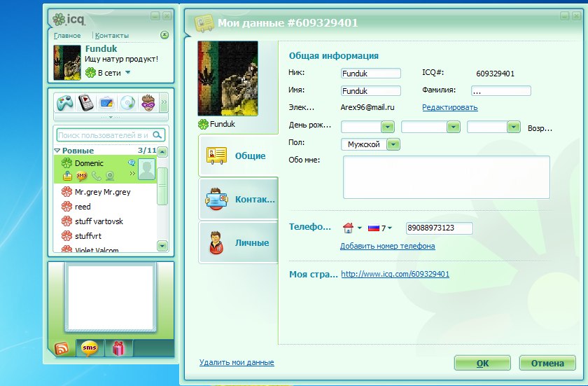Click the photo camera icon in ICQ toolbar
This screenshot has height=386, width=588.
coord(106,103)
